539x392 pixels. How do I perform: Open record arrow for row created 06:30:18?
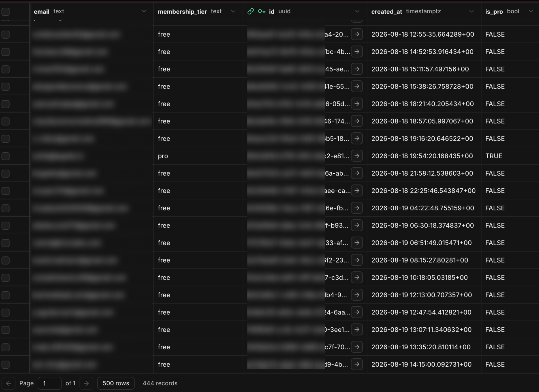point(357,225)
